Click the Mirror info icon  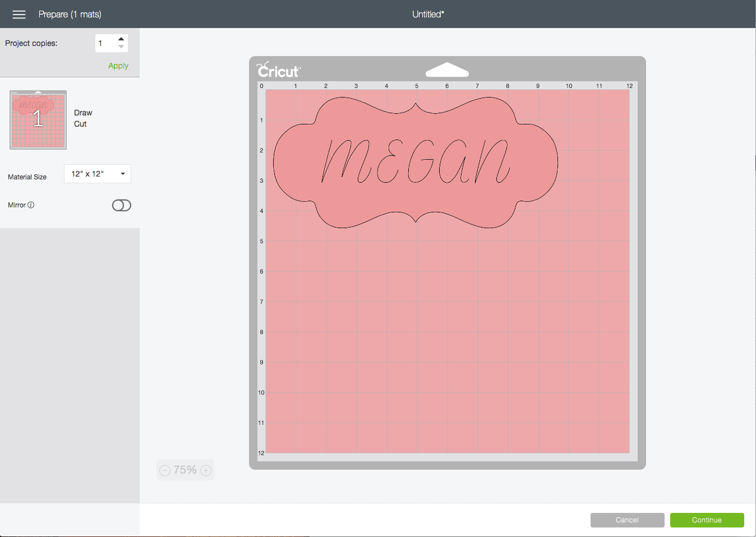tap(31, 205)
